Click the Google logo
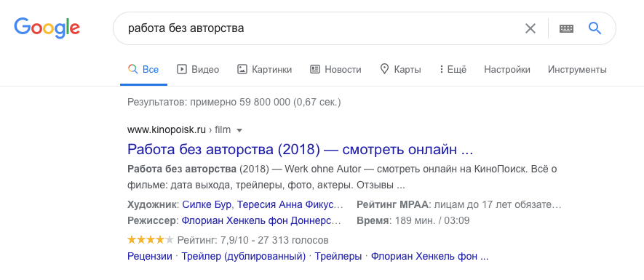Screen dimensions: 644x280 pyautogui.click(x=47, y=28)
